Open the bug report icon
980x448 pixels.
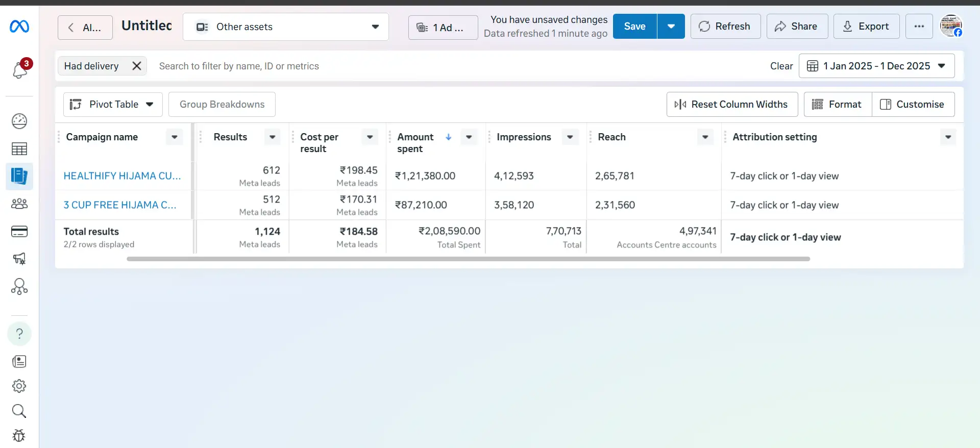[19, 435]
